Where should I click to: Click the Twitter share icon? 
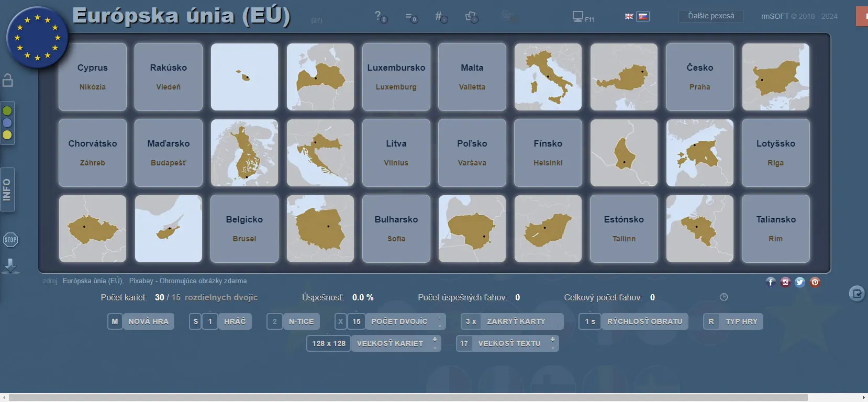tap(800, 282)
